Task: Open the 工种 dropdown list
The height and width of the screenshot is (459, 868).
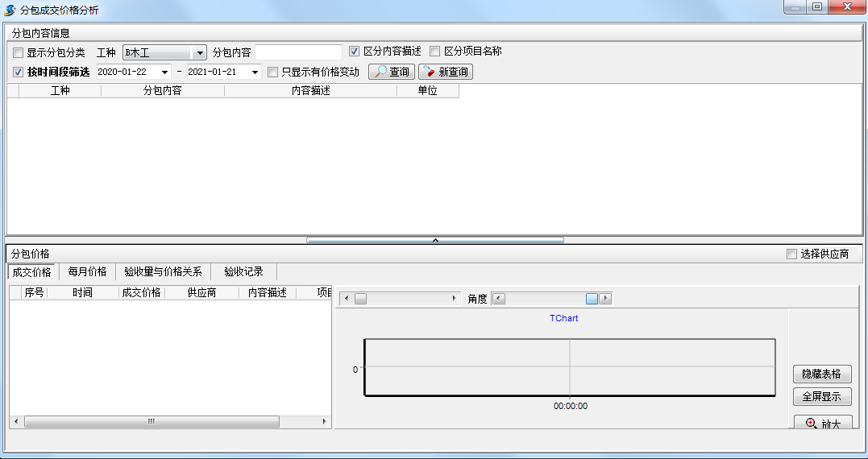Action: 199,52
